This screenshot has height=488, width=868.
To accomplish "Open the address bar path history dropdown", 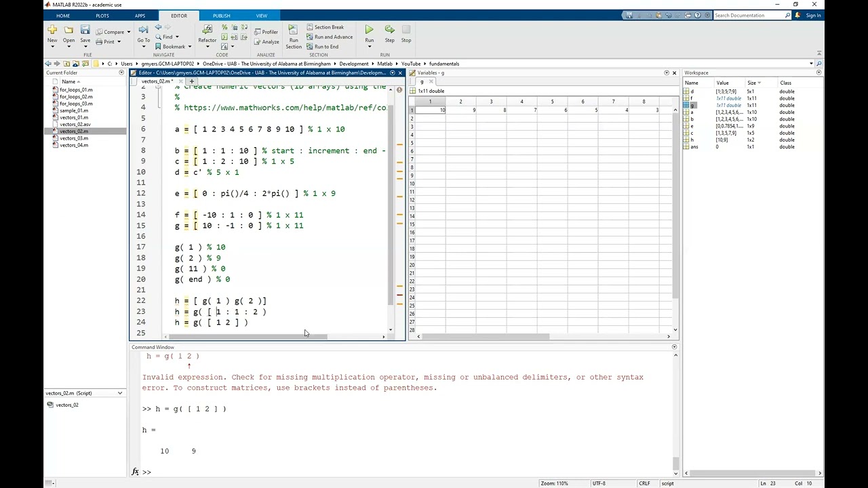I will [810, 64].
